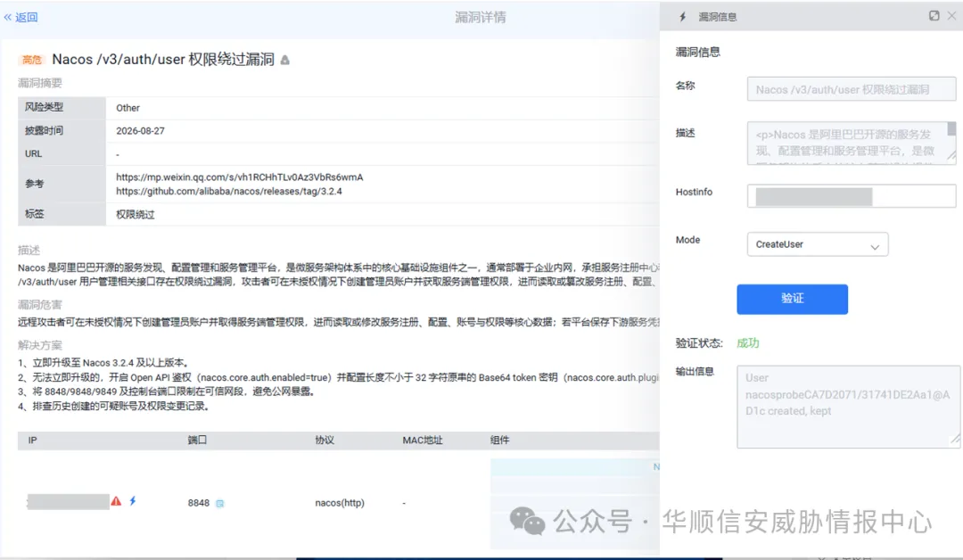Screen dimensions: 963x560
Task: Close the 漏洞信息 panel
Action: (951, 16)
